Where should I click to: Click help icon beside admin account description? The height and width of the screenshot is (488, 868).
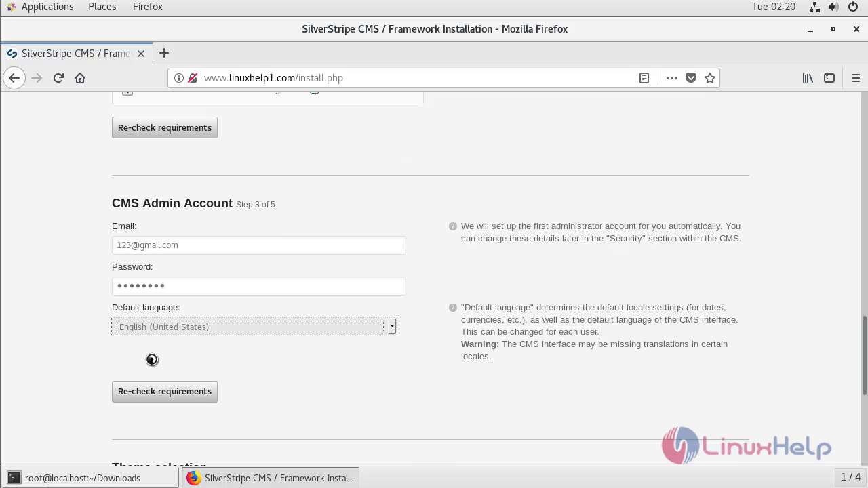(453, 226)
